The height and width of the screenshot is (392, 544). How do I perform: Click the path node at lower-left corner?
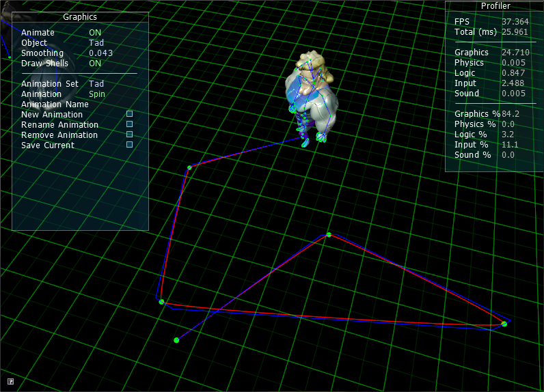click(161, 302)
